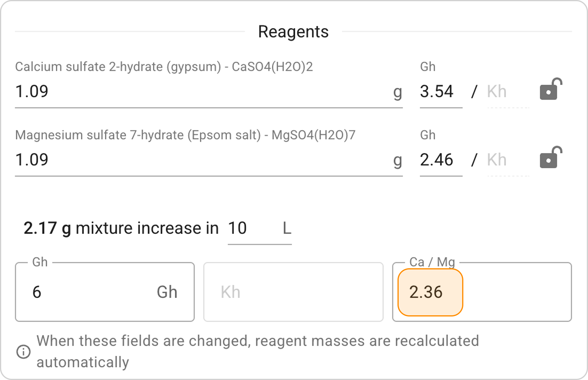
Task: Edit Epsom salt Gh value 2.46
Action: pyautogui.click(x=440, y=160)
